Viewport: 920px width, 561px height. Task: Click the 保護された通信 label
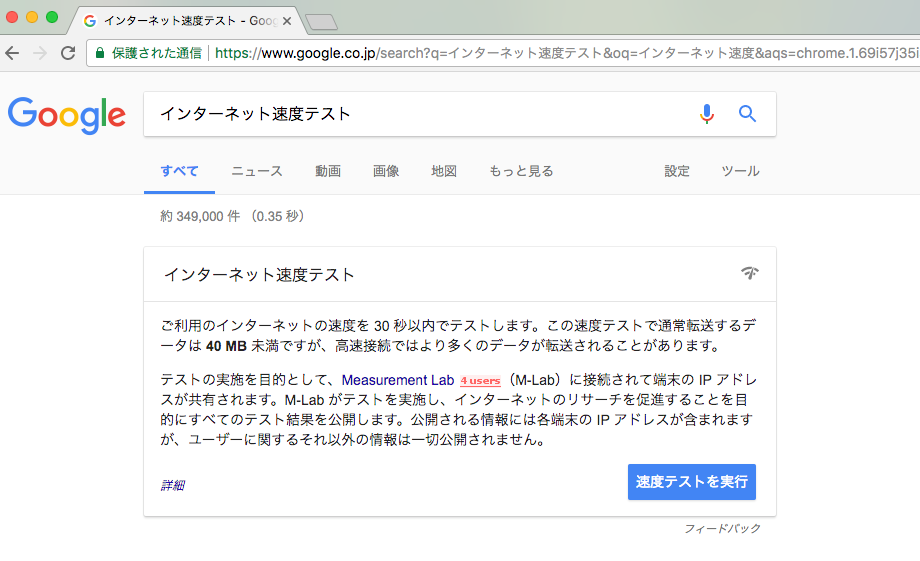click(157, 53)
